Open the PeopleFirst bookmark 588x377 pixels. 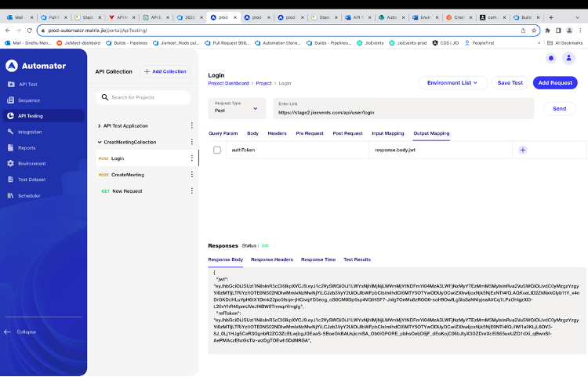coord(479,43)
